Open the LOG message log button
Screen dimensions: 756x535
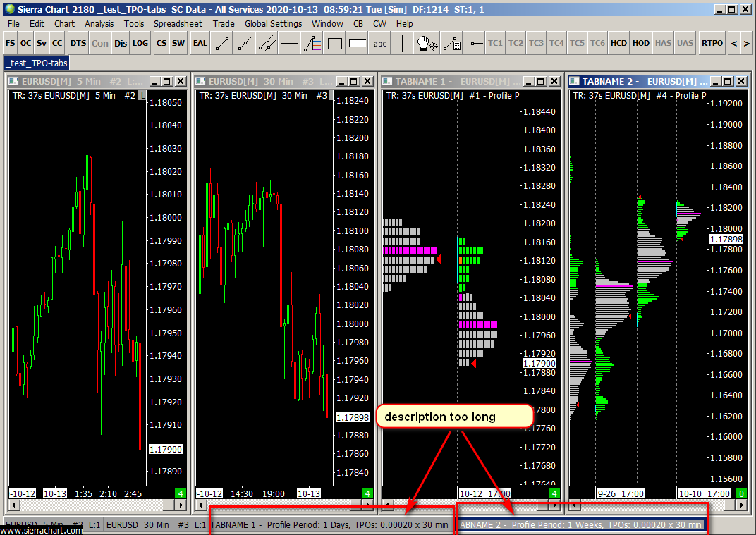[140, 43]
